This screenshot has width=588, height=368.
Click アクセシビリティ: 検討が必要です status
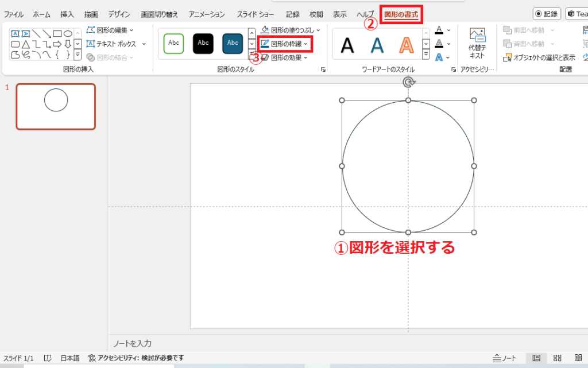[136, 358]
